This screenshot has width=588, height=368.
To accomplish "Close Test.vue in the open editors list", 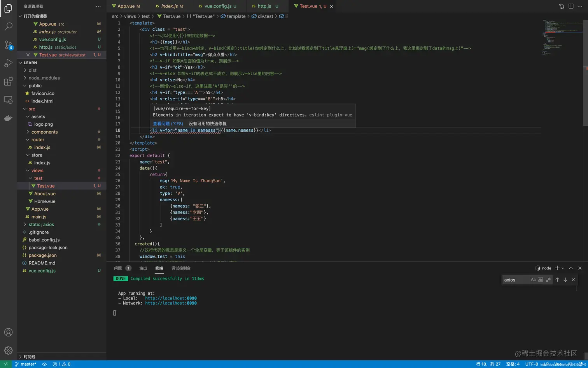I will (x=28, y=55).
